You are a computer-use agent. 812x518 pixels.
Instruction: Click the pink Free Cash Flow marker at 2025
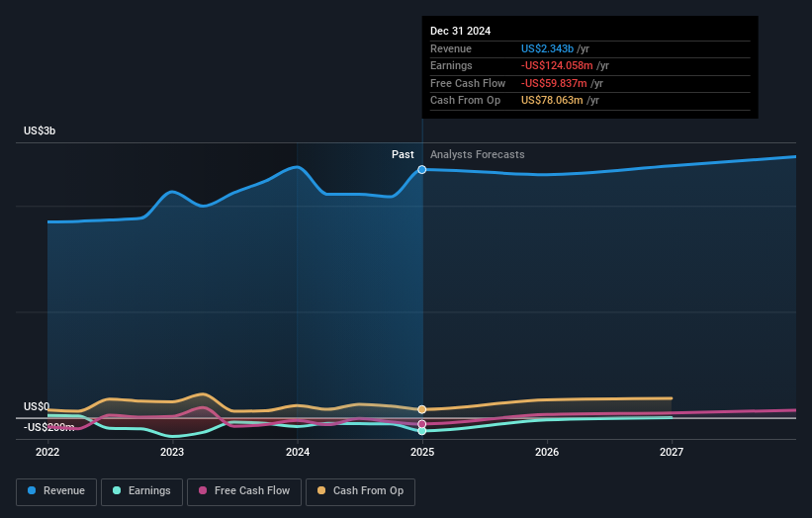tap(422, 424)
